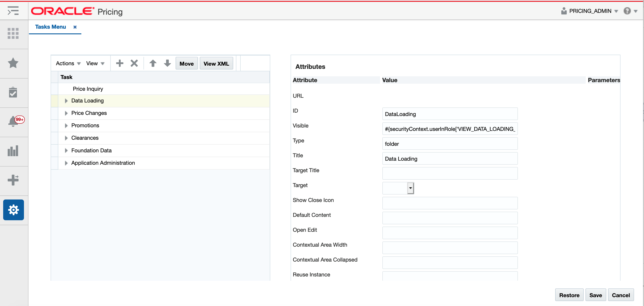Open the notifications bell icon
The image size is (644, 306).
coord(13,122)
